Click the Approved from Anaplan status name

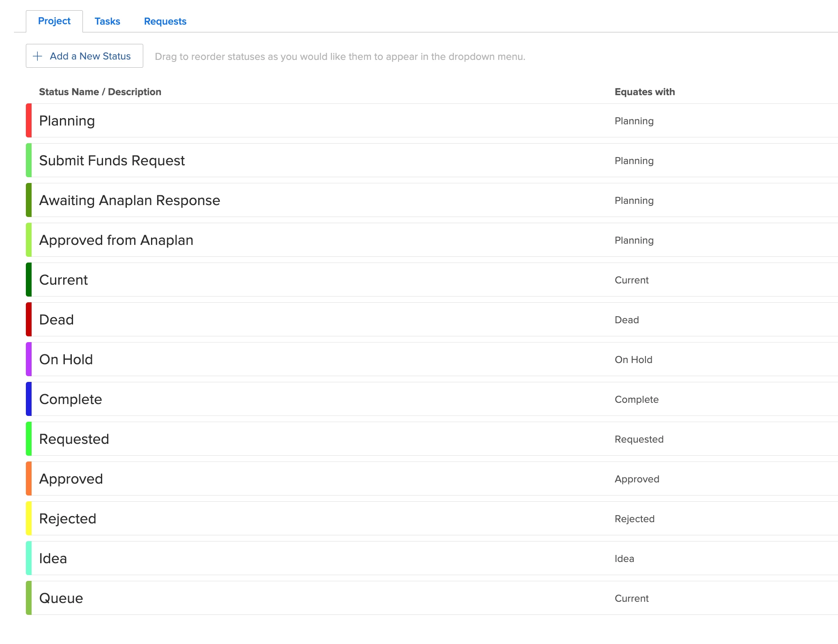coord(116,240)
